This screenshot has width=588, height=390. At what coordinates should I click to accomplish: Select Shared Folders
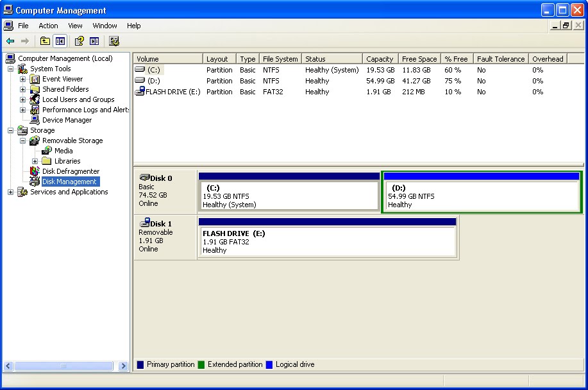point(64,89)
